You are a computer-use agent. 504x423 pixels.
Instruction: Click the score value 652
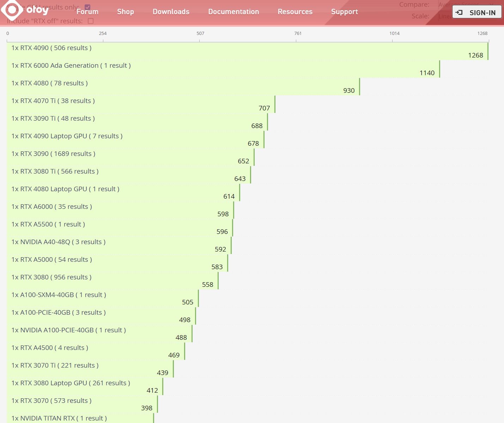pyautogui.click(x=244, y=161)
